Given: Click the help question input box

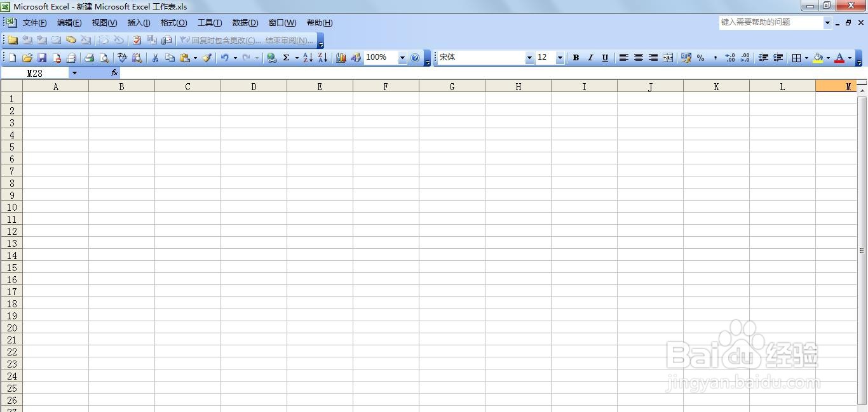Looking at the screenshot, I should [x=771, y=22].
